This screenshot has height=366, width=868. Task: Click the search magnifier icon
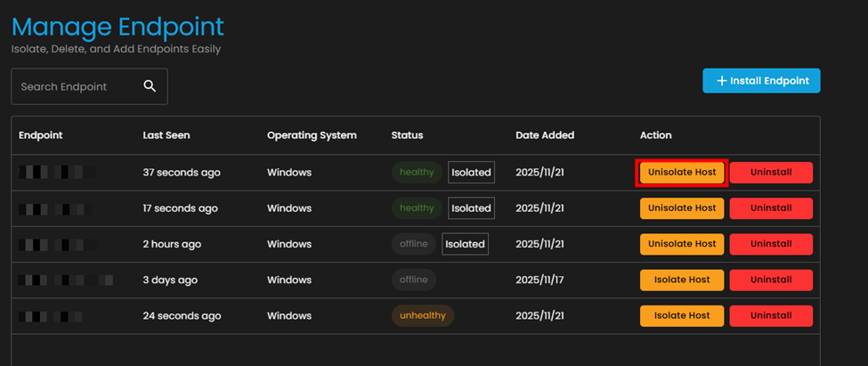coord(150,86)
